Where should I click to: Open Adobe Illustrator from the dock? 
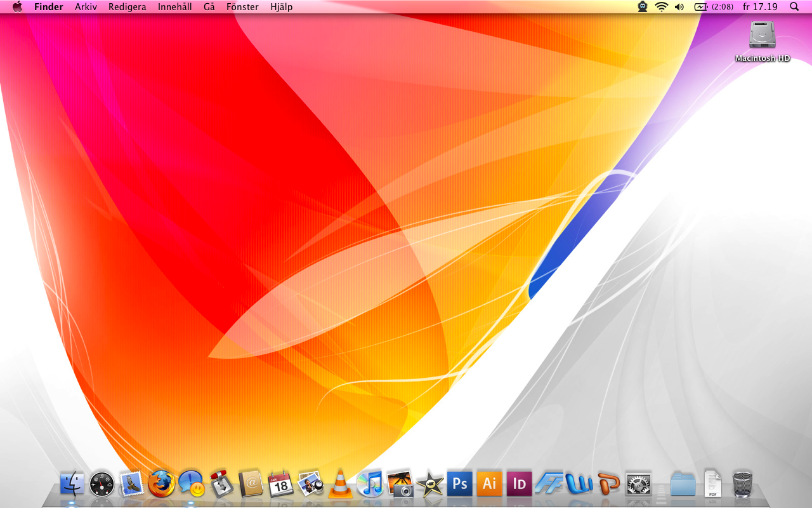pyautogui.click(x=490, y=484)
